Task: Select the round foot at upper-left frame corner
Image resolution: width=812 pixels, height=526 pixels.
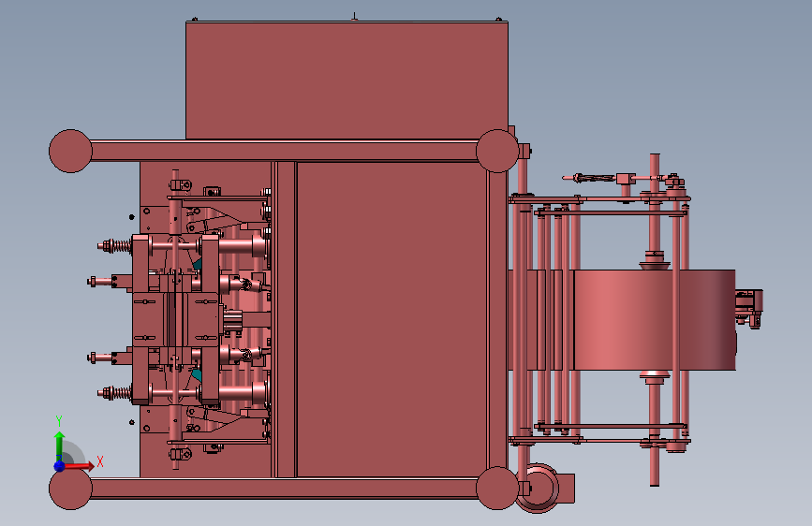Action: (70, 151)
